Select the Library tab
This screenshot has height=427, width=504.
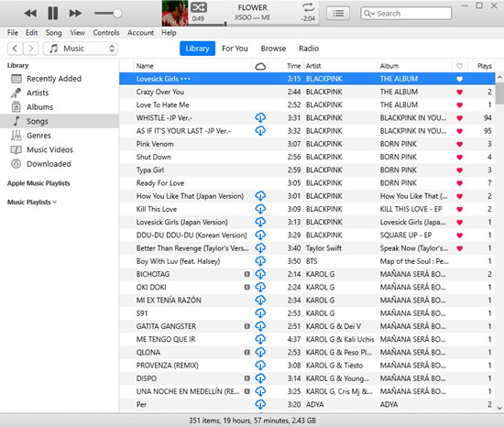[197, 49]
